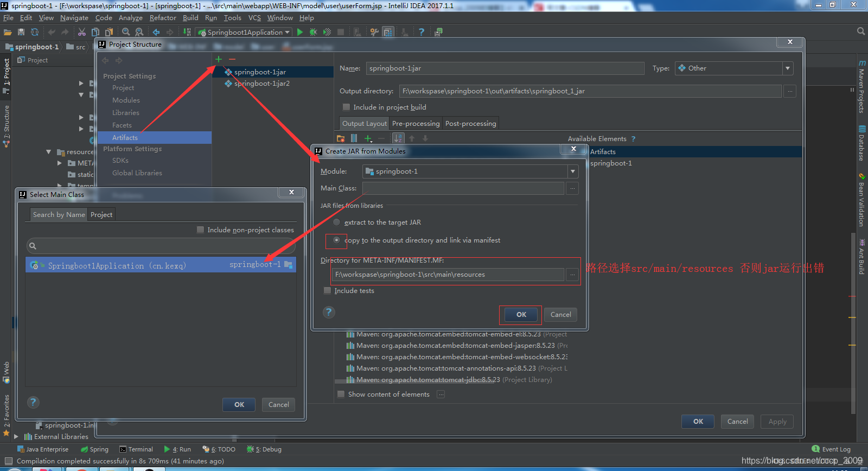Viewport: 868px width, 471px height.
Task: Click the search everywhere magnifier icon
Action: [861, 31]
